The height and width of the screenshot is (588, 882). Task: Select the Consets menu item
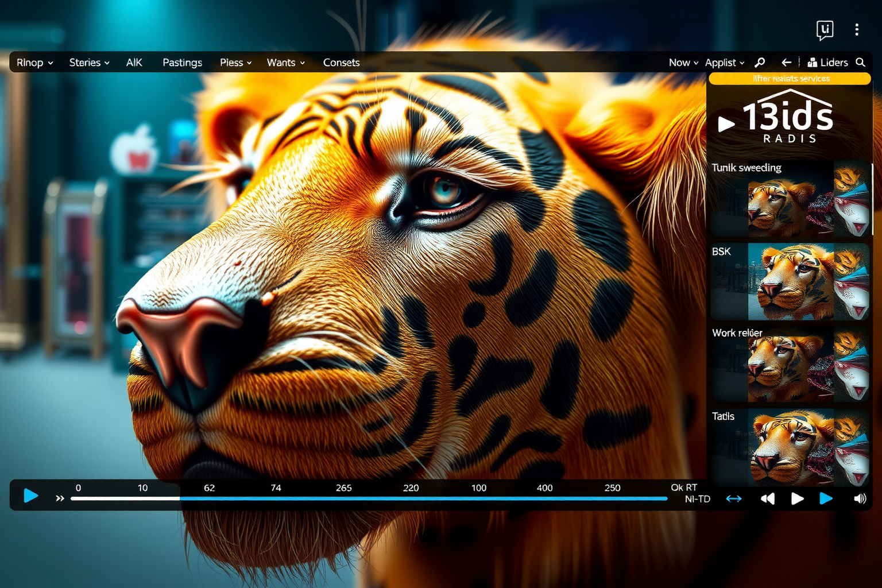pos(341,63)
